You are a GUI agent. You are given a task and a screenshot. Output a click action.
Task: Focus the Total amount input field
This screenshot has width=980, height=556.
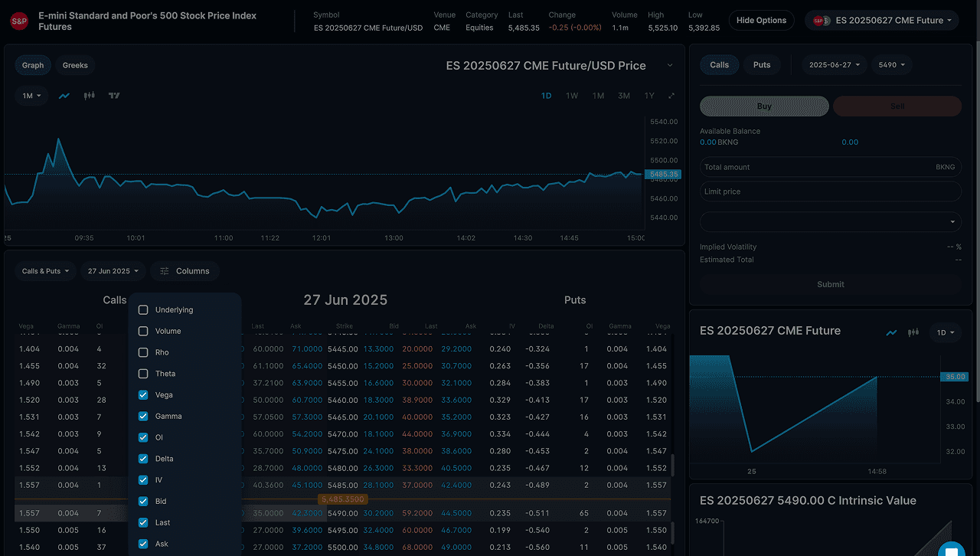click(831, 167)
